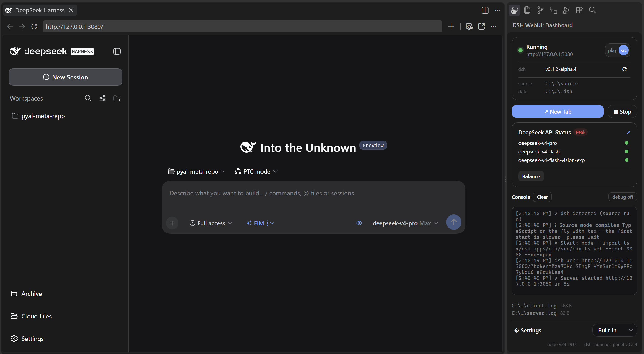Check the Balance button
Screen dimensions: 644x354
[x=531, y=176]
